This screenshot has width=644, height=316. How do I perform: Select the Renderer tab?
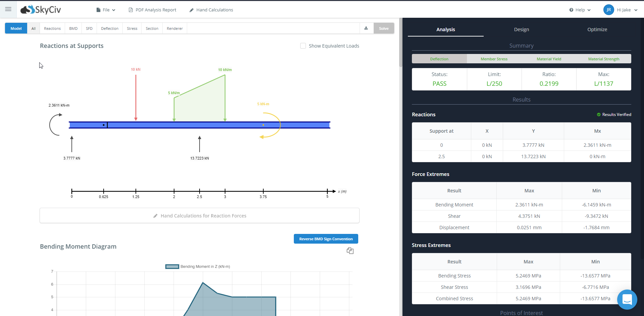[x=175, y=28]
